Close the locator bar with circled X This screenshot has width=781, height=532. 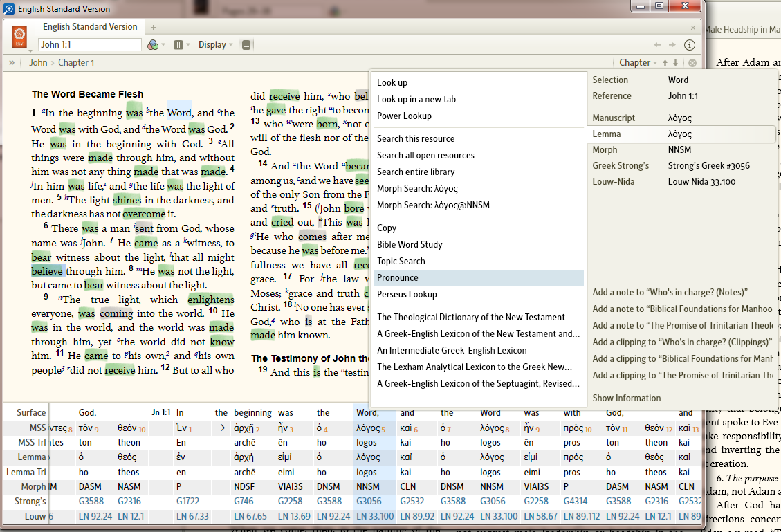(692, 63)
